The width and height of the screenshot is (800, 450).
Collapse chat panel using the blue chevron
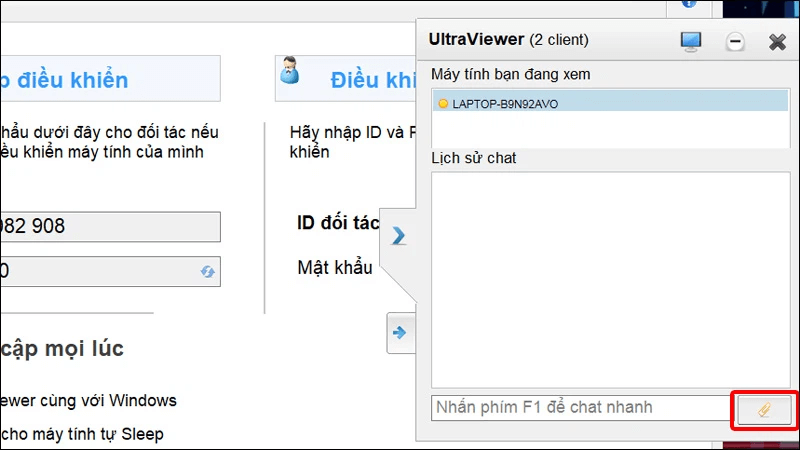click(398, 236)
